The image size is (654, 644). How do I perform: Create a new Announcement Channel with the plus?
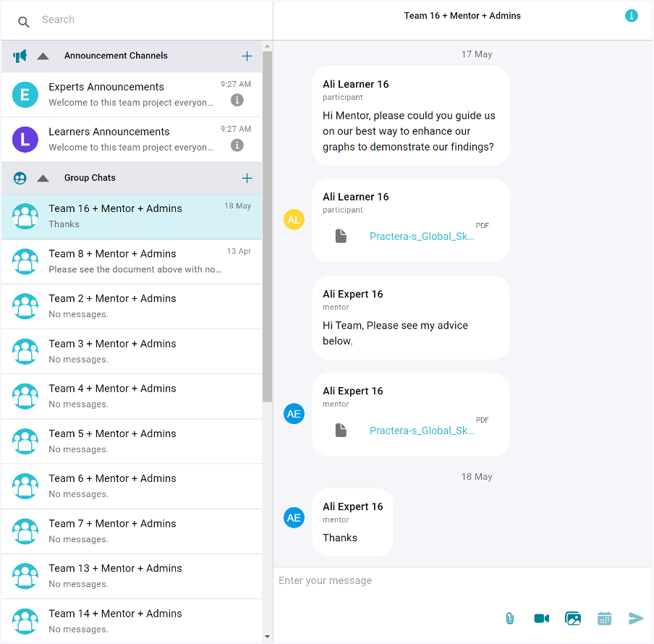(247, 56)
